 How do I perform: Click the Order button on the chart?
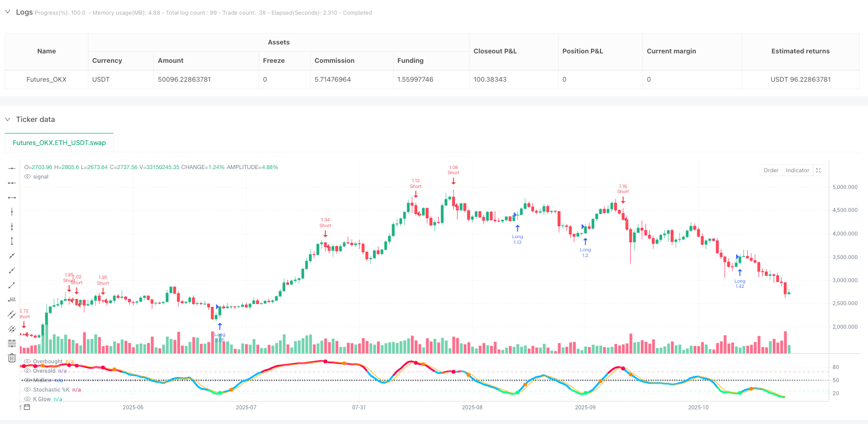point(771,170)
